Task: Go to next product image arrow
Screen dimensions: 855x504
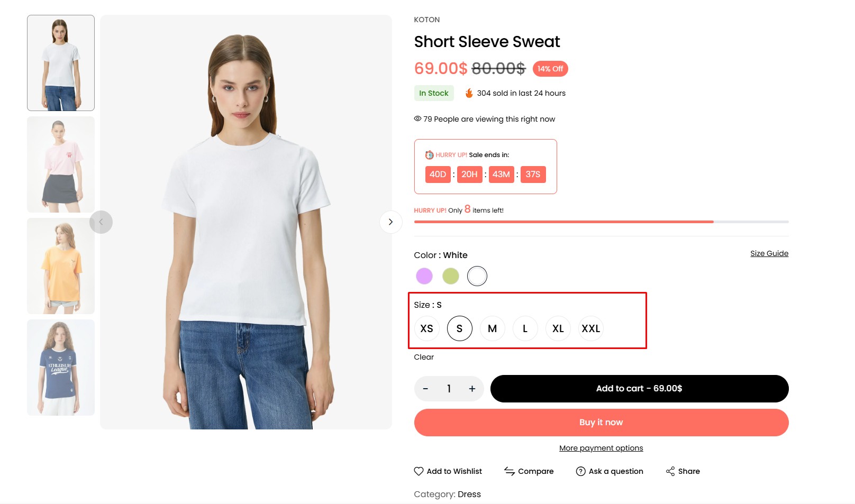Action: point(391,222)
